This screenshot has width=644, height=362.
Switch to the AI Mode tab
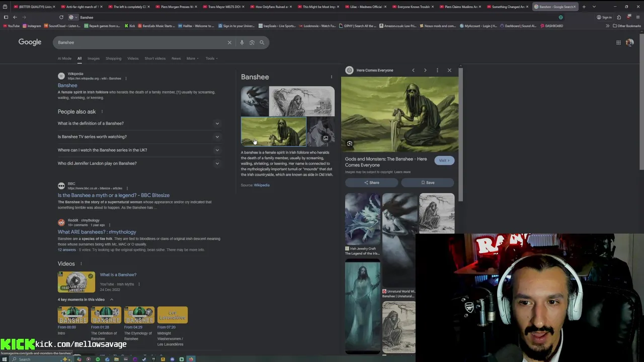64,58
